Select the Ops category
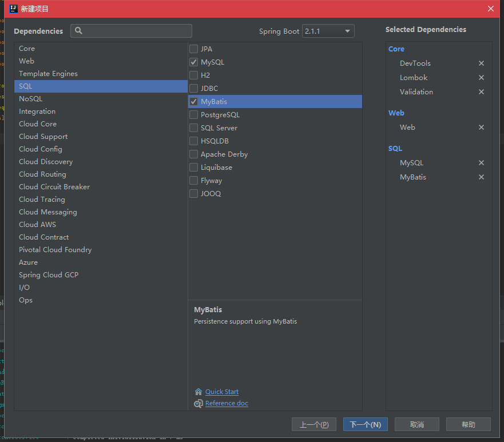 pyautogui.click(x=101, y=300)
